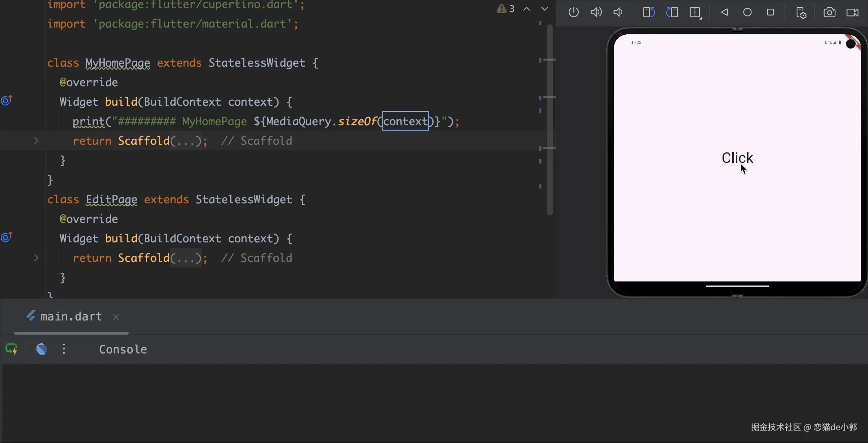Tap the Click button in emulator
Viewport: 868px width, 443px height.
[x=737, y=158]
